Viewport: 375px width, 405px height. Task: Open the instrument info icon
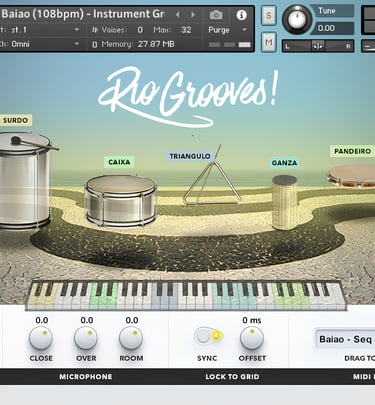tap(241, 15)
